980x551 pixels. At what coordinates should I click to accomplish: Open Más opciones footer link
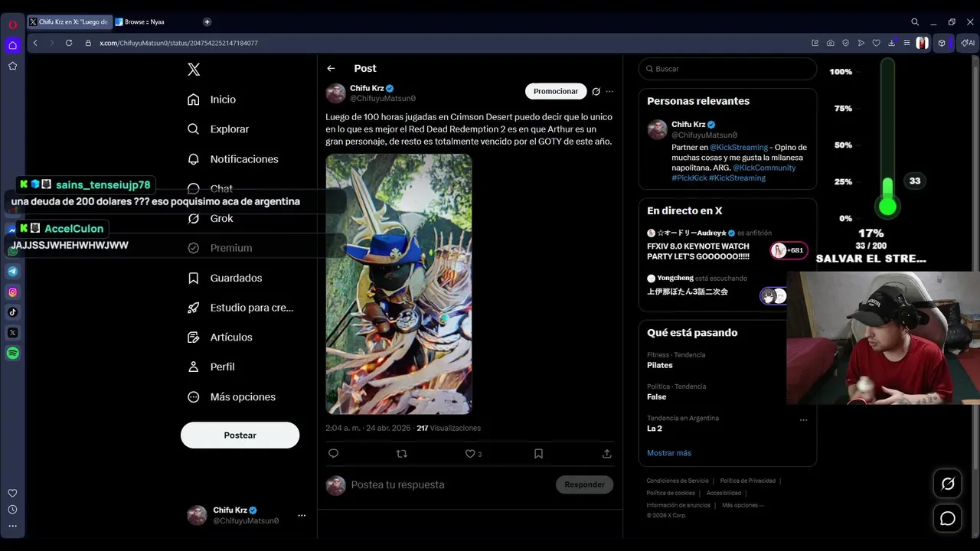[743, 505]
